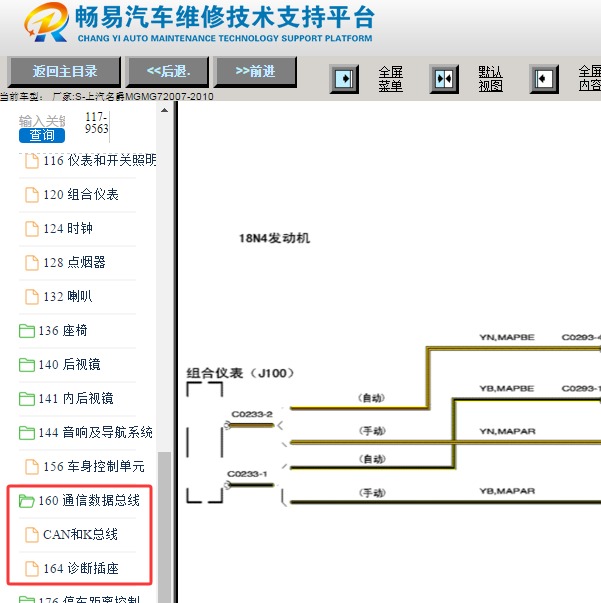Click the 组合仪表 (J100) label
Viewport: 601px width, 603px height.
[x=240, y=373]
